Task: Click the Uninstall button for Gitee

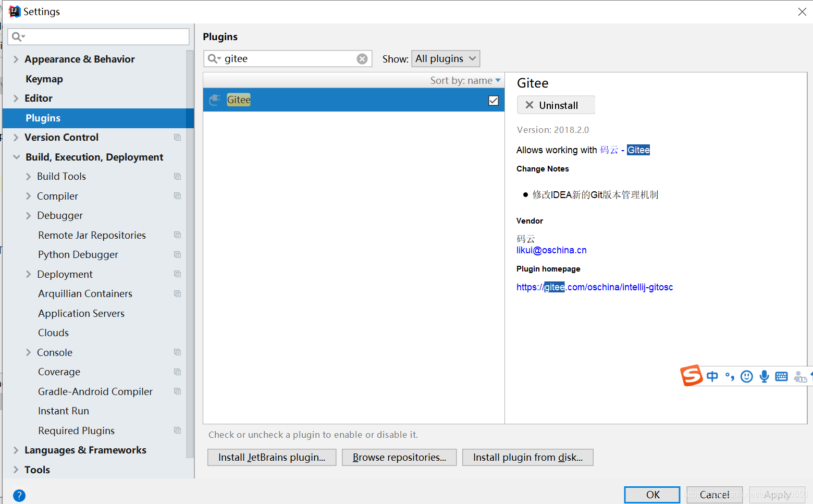Action: coord(556,105)
